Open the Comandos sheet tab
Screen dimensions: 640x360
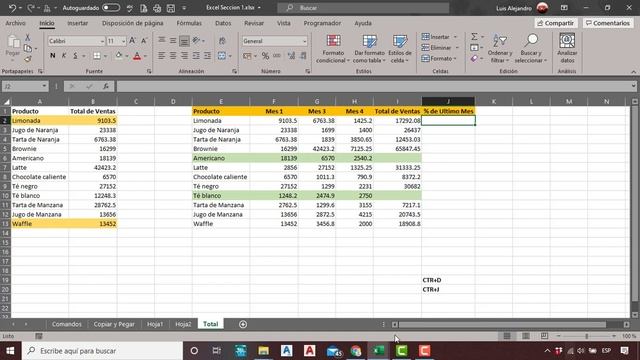point(67,324)
